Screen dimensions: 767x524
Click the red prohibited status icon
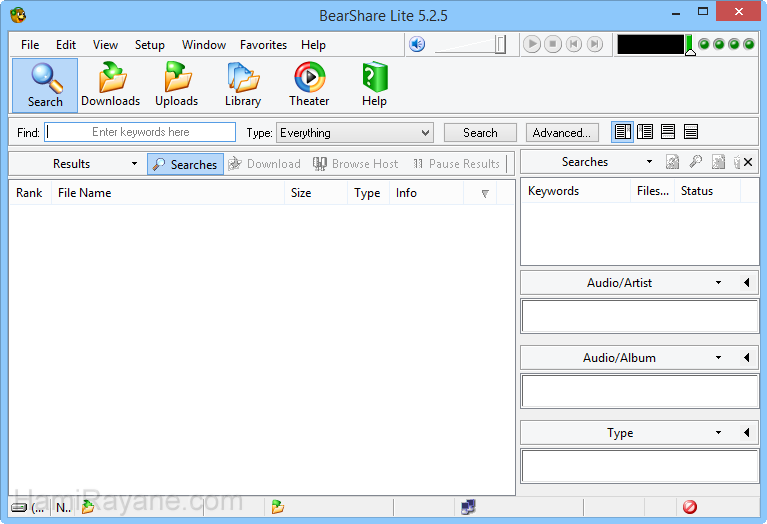click(x=690, y=507)
